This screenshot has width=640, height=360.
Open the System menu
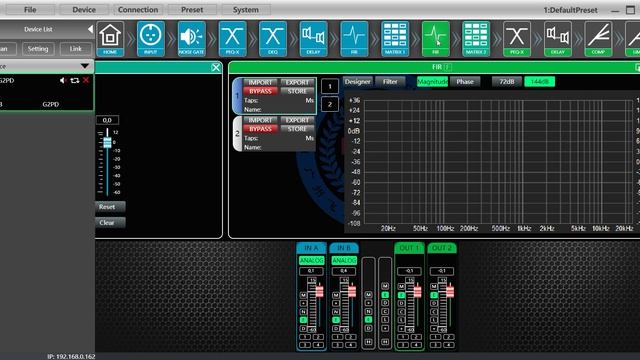point(246,9)
